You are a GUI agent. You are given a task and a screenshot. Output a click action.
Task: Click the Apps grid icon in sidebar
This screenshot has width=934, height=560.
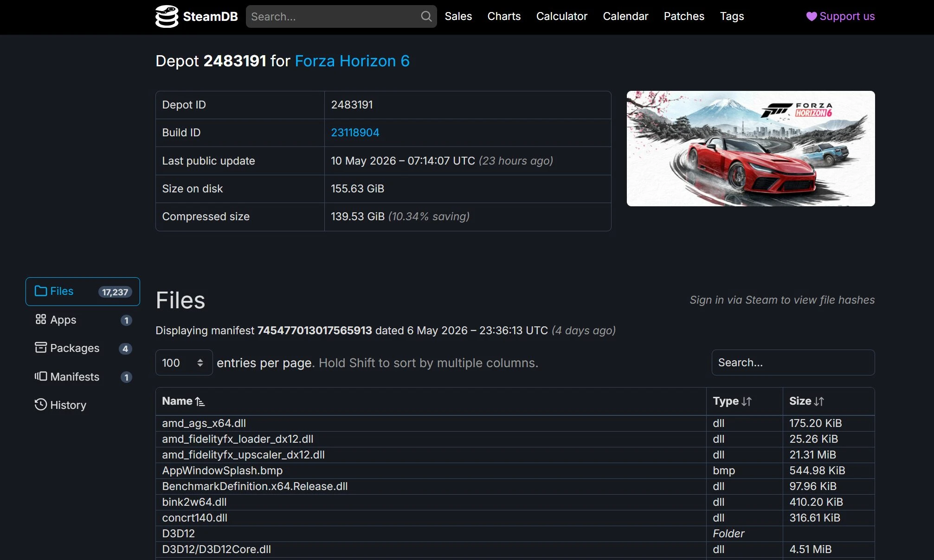[x=41, y=319]
